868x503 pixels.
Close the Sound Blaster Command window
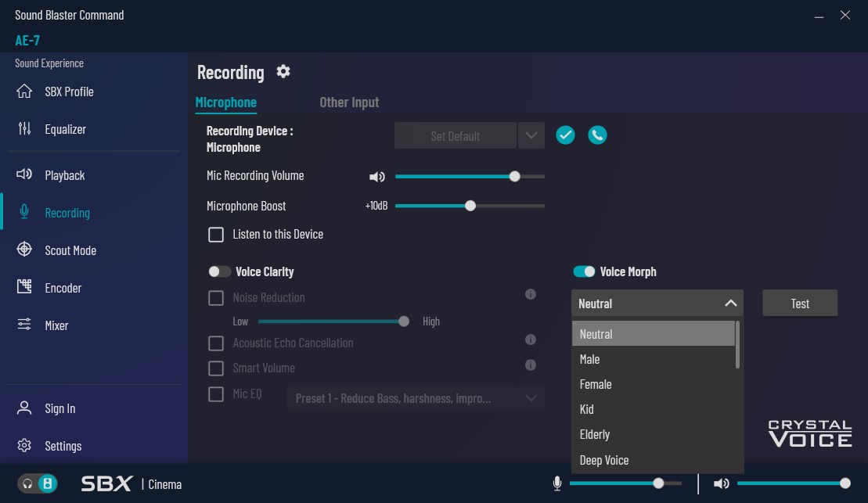(x=845, y=15)
